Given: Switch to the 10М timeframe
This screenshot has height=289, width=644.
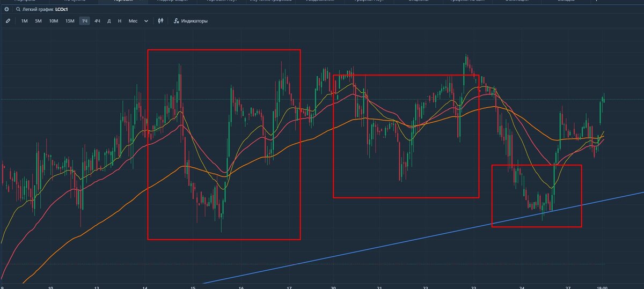Looking at the screenshot, I should coord(53,21).
